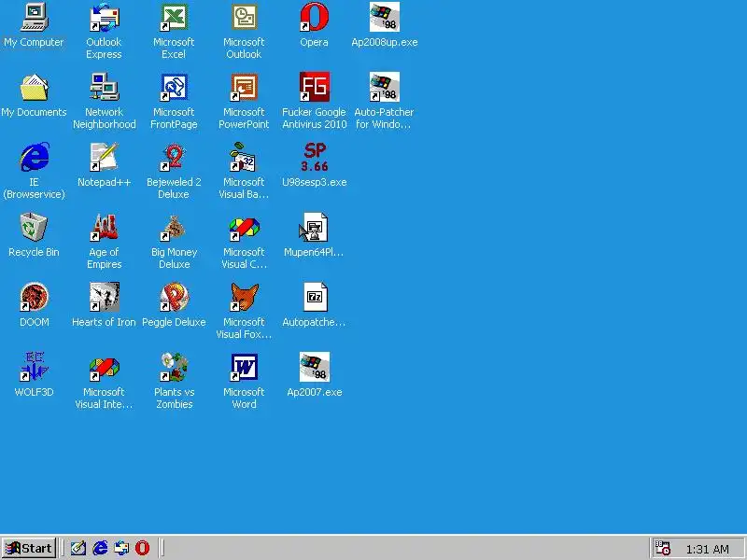Launch Internet Explorer from quick launch
747x560 pixels.
click(x=100, y=548)
